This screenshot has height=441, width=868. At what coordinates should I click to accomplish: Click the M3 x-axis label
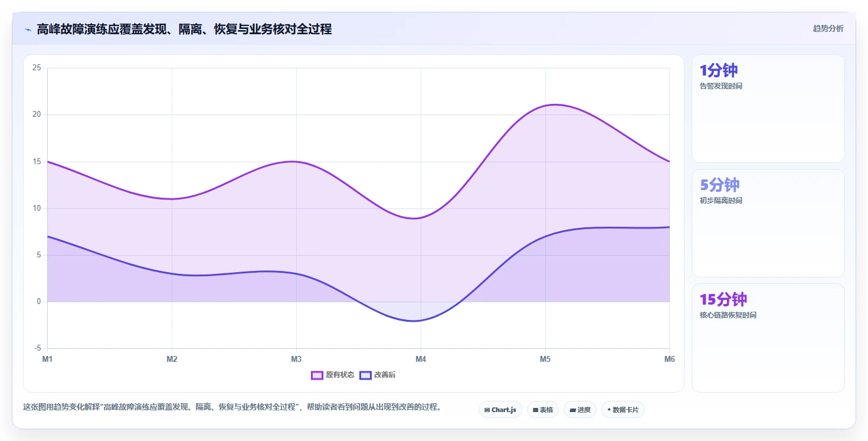296,359
